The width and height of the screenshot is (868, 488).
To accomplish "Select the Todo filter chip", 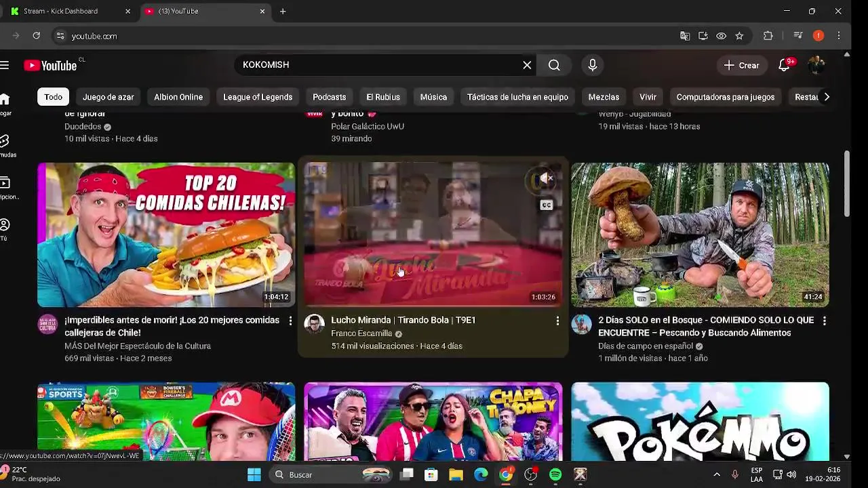I will point(54,97).
